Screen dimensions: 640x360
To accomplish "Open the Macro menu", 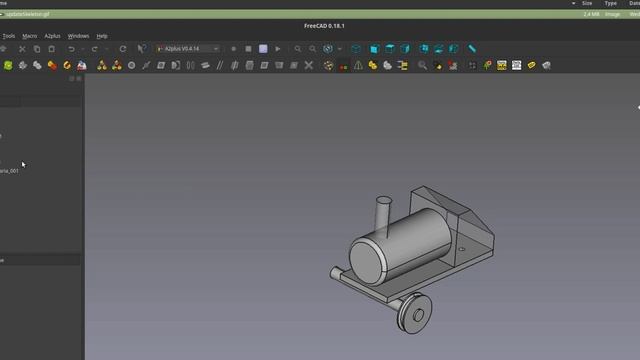I will 29,36.
